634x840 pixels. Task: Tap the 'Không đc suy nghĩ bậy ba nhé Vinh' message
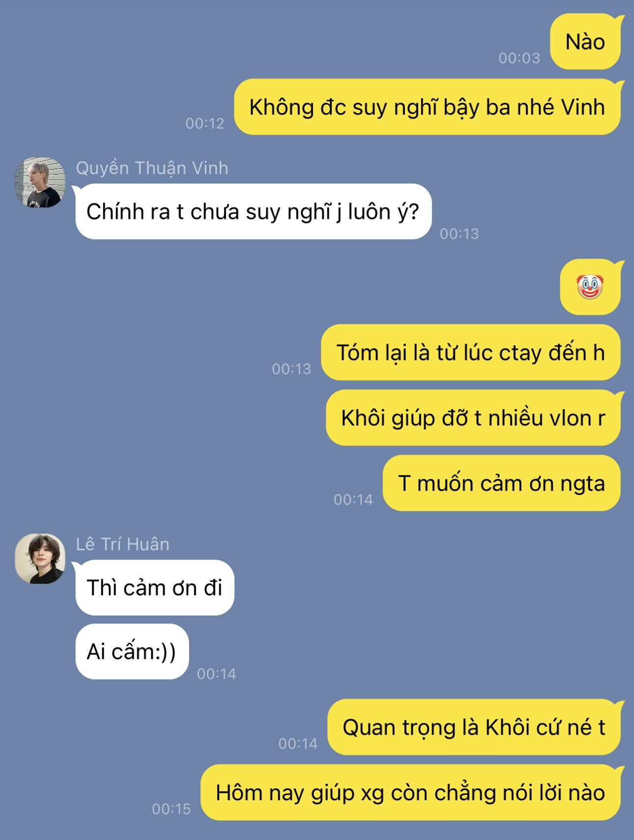click(427, 107)
